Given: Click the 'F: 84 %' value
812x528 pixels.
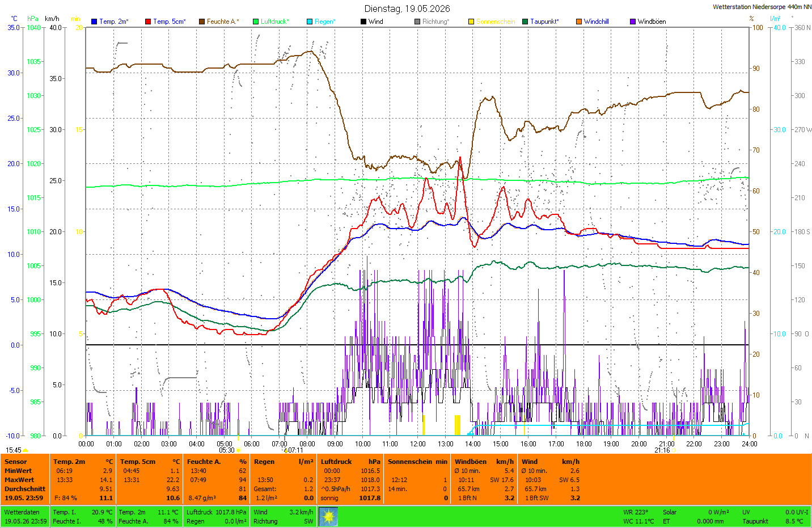Looking at the screenshot, I should pyautogui.click(x=66, y=498).
